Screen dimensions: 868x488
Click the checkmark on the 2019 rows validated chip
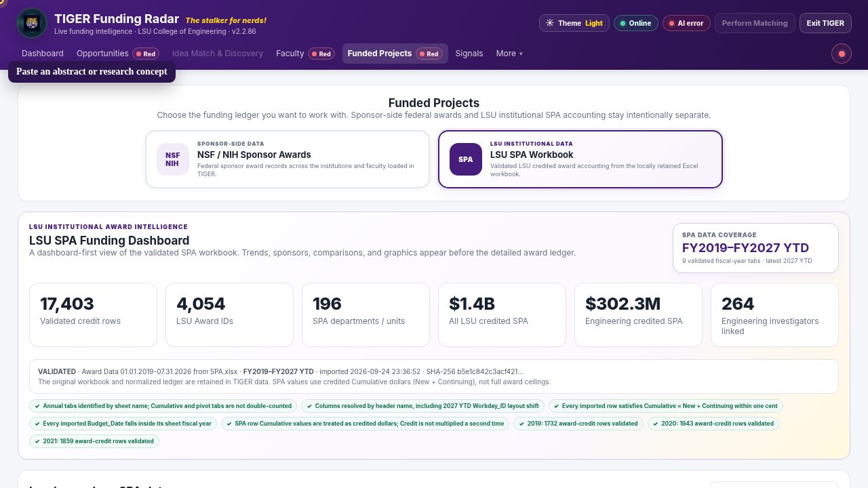521,424
